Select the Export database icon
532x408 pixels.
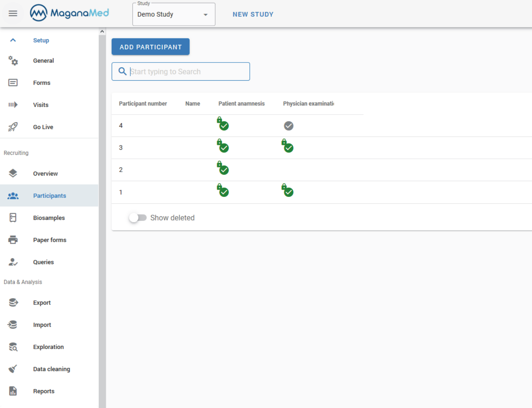coord(13,302)
